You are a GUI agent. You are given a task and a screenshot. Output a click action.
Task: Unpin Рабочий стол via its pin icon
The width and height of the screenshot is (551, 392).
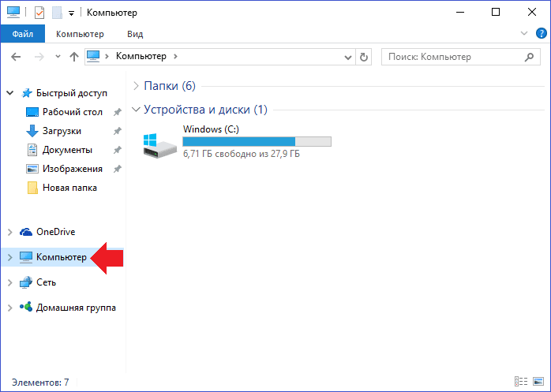(117, 112)
